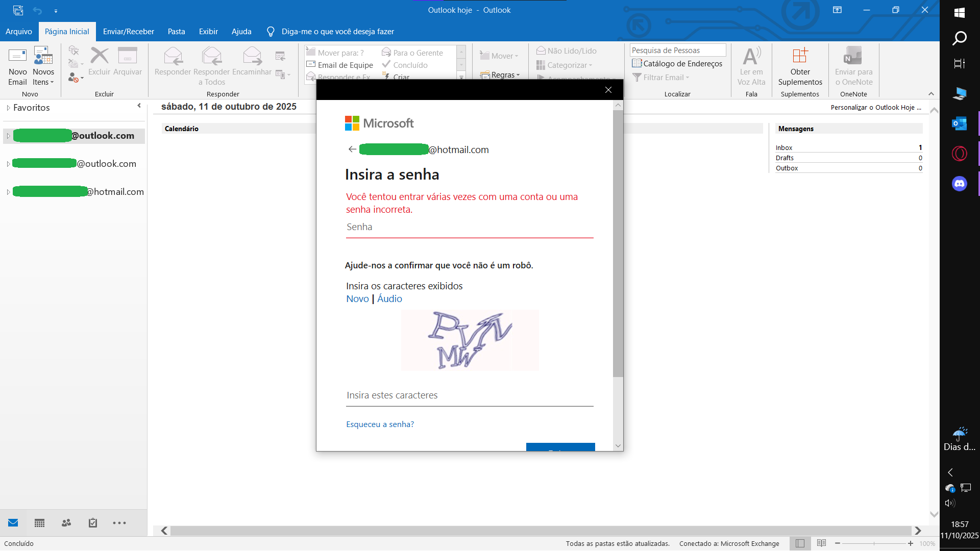Open Discord from the taskbar
The width and height of the screenshot is (980, 551).
coord(960,183)
